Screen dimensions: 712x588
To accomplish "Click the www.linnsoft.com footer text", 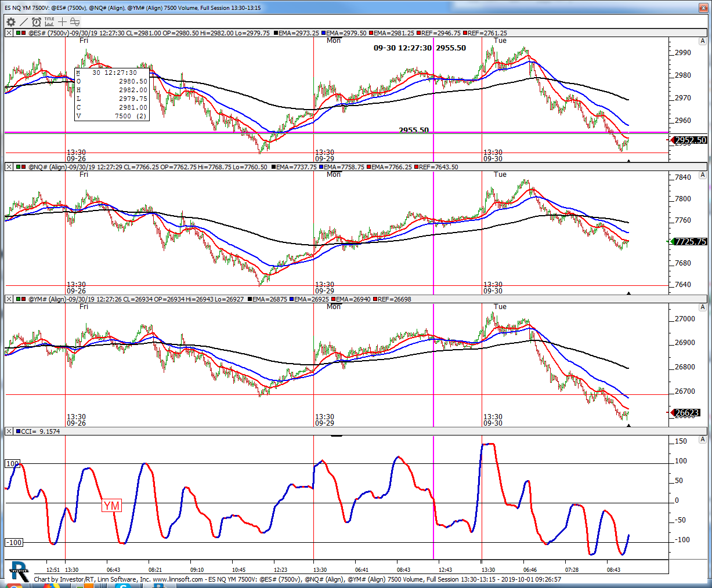I will [178, 579].
